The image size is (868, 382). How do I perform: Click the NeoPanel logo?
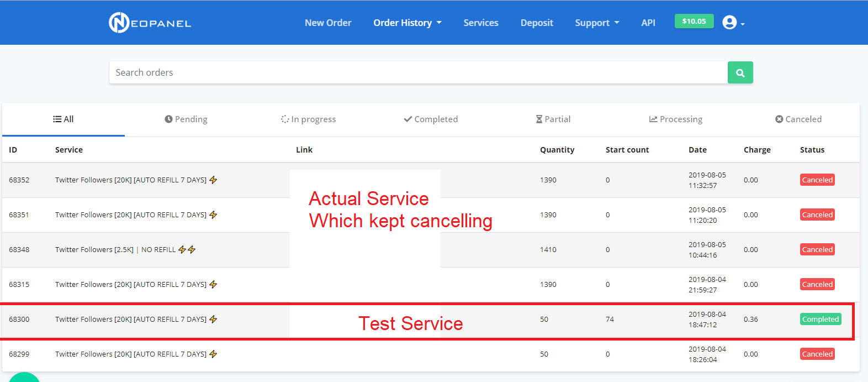(150, 23)
